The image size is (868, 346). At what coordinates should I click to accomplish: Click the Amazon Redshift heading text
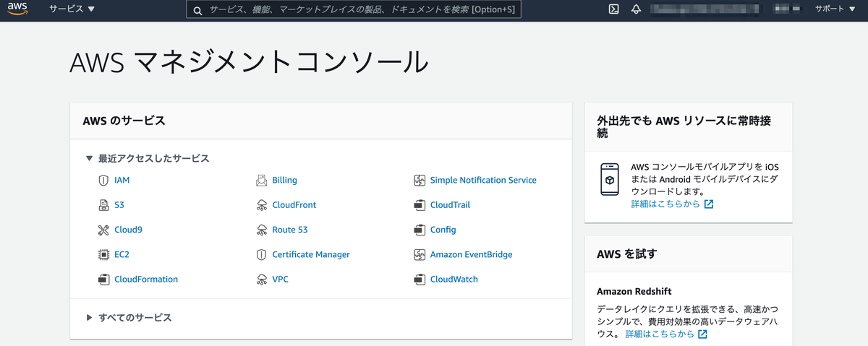[634, 291]
